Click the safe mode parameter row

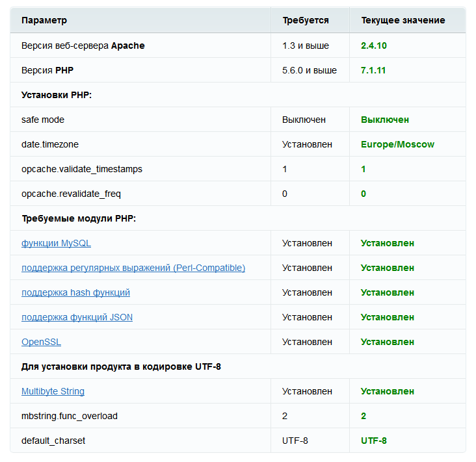coord(43,120)
